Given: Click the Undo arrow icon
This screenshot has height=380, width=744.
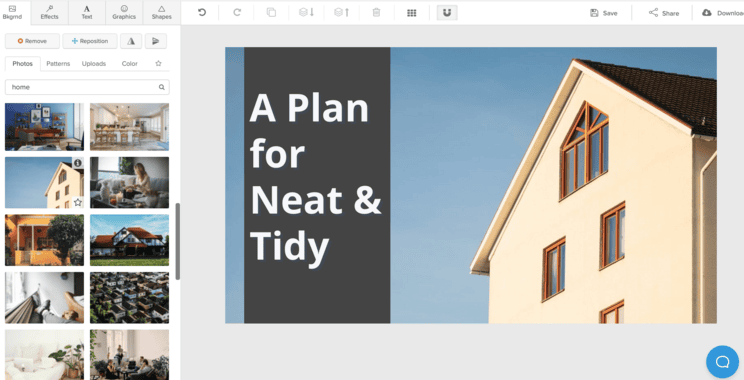Looking at the screenshot, I should click(x=202, y=12).
